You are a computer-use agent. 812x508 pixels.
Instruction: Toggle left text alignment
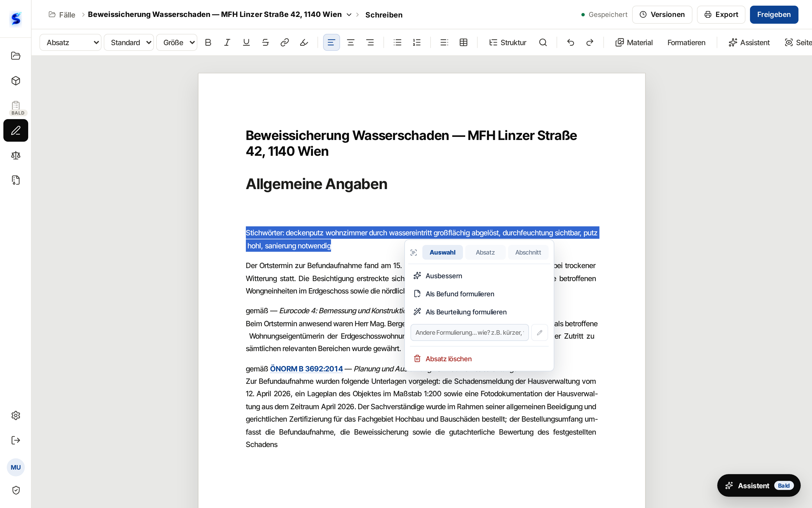click(x=331, y=42)
